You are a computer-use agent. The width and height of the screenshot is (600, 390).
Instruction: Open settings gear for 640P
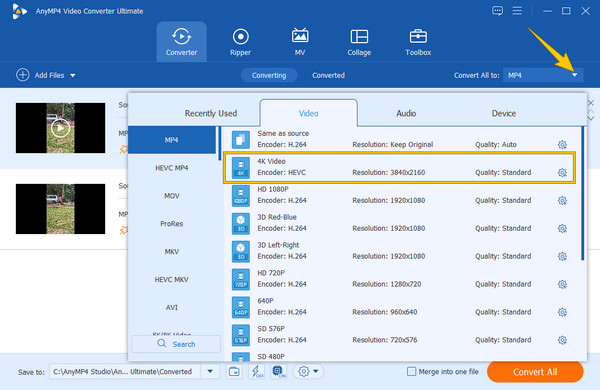pos(562,312)
